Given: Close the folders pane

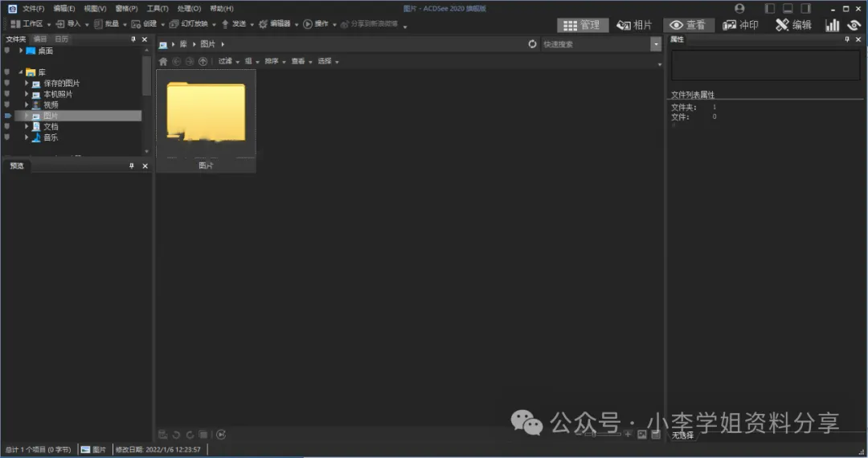Looking at the screenshot, I should pos(145,39).
